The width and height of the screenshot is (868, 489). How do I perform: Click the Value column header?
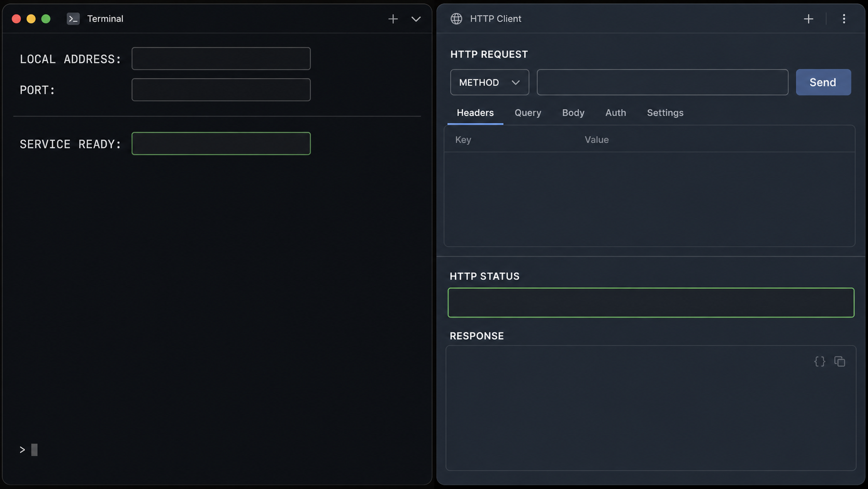click(x=596, y=139)
